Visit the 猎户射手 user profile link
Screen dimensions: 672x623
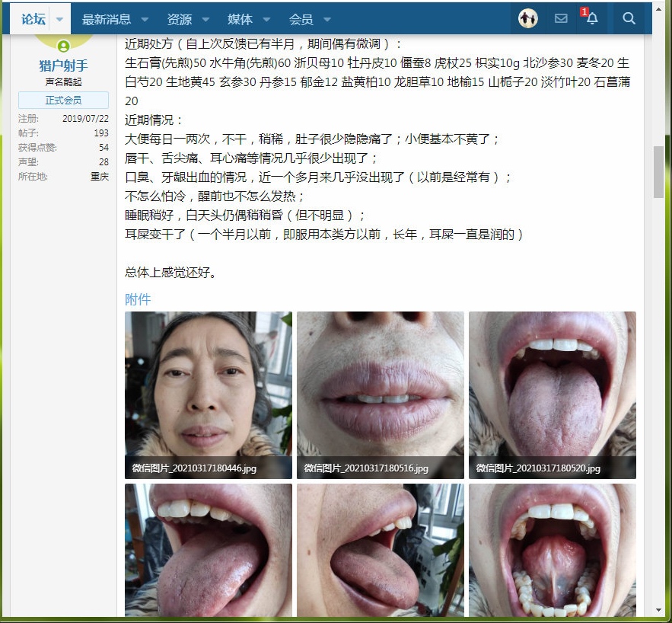(x=63, y=66)
